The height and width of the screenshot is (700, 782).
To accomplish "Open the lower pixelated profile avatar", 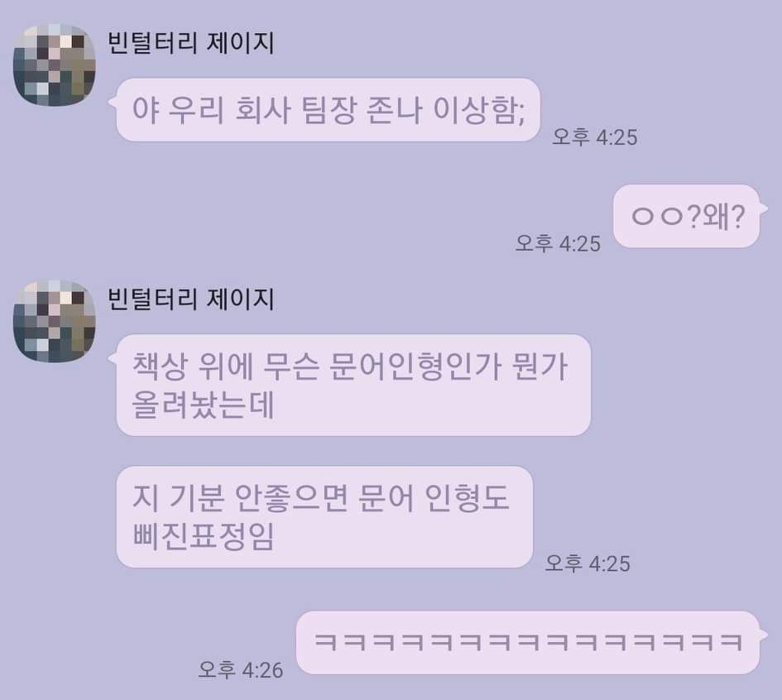I will click(55, 321).
